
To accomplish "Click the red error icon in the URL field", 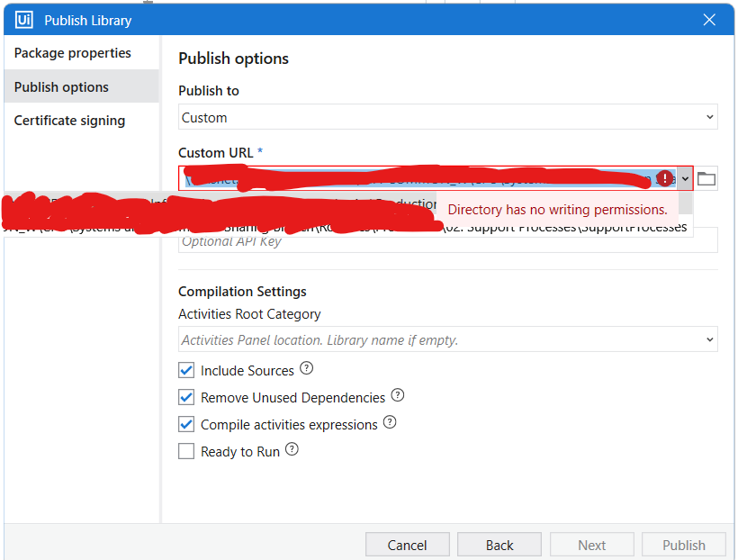I will click(x=664, y=178).
